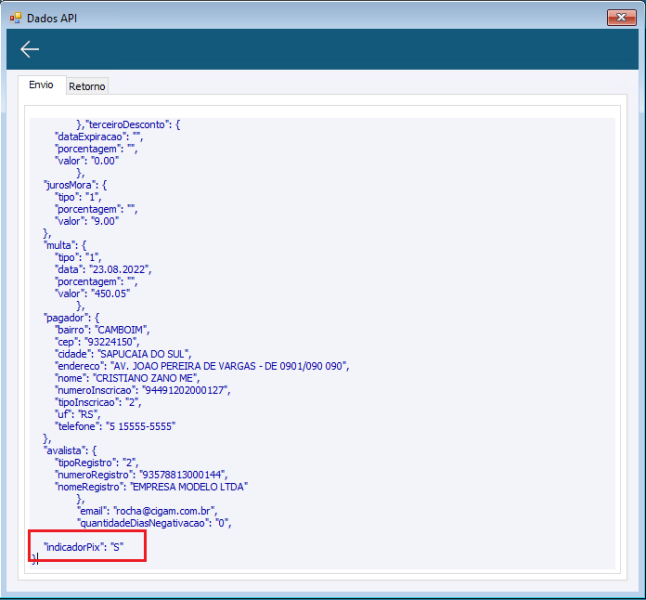Click the "valor": "9.00" line

click(x=87, y=221)
